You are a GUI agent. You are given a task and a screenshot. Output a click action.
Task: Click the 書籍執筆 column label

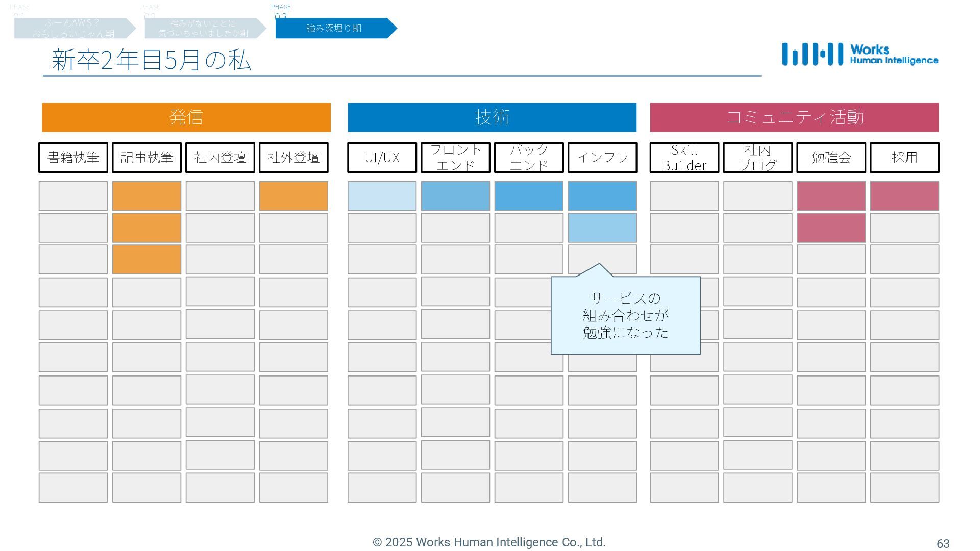pyautogui.click(x=73, y=158)
